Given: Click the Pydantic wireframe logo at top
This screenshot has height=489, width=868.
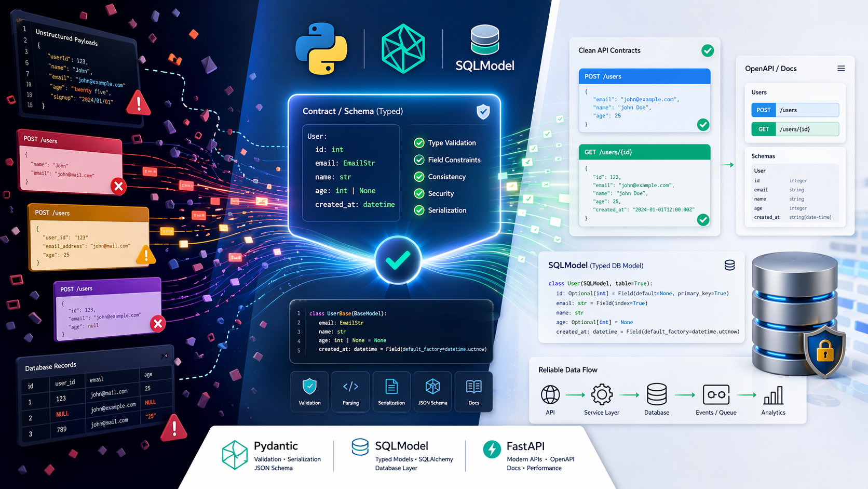Looking at the screenshot, I should pyautogui.click(x=403, y=48).
